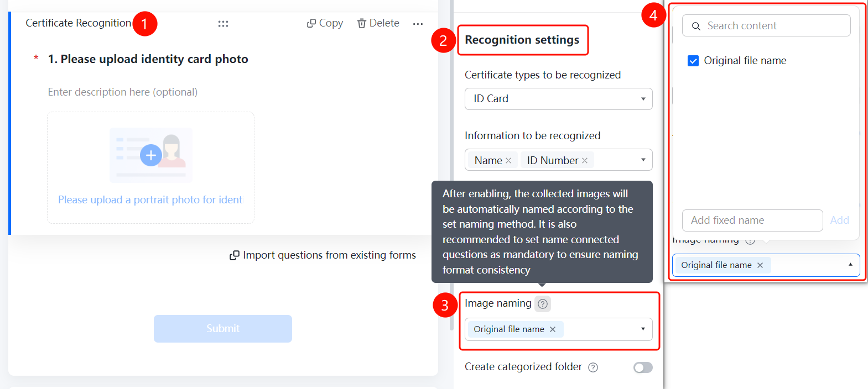
Task: Remove the ID Number tag
Action: pos(585,161)
